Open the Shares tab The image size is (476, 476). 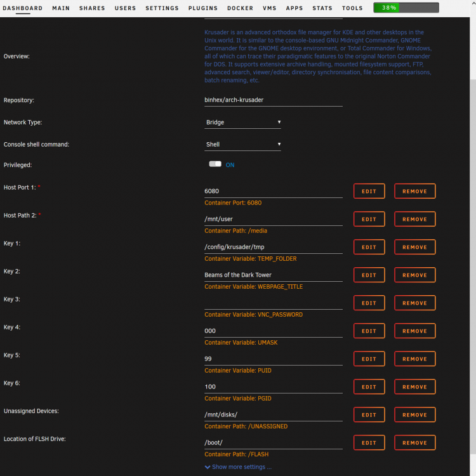pos(92,8)
